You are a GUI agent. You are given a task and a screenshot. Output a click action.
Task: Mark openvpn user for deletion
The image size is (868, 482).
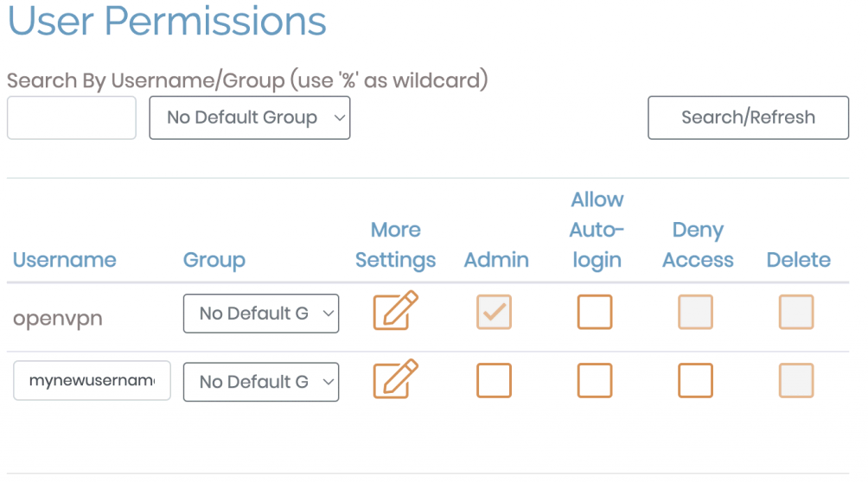coord(796,312)
